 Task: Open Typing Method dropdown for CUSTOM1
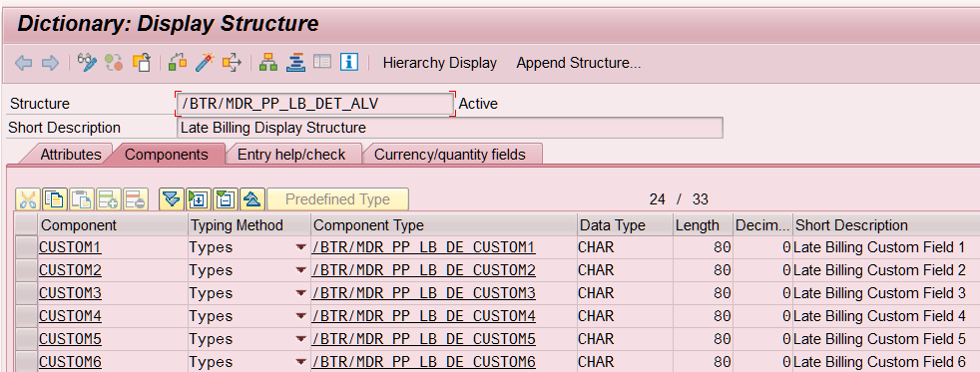pos(301,247)
